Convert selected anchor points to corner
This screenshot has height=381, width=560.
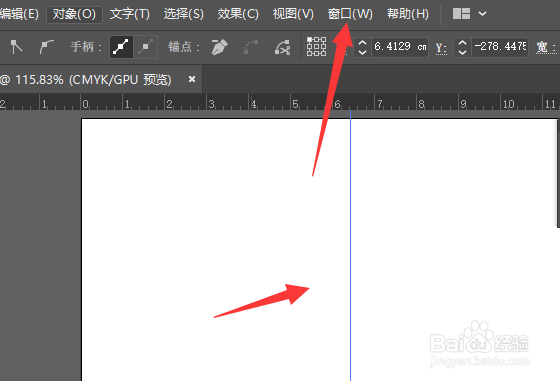[x=16, y=47]
